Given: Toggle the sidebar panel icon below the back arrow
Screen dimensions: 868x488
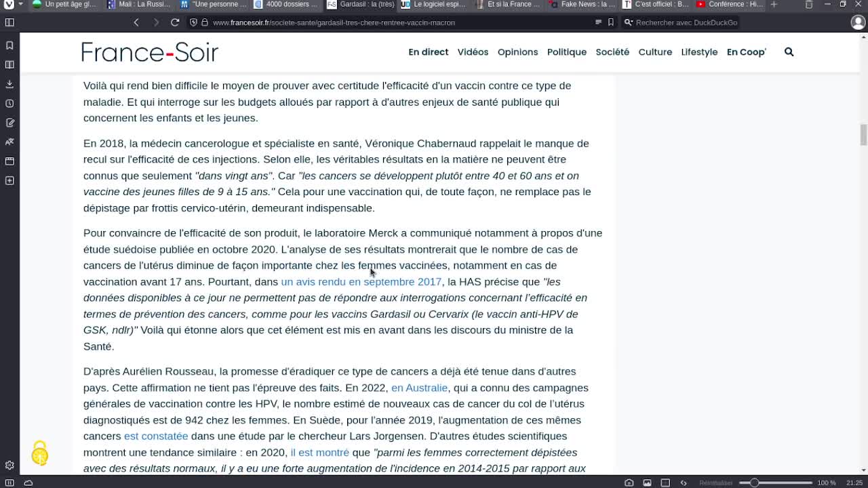Looking at the screenshot, I should click(x=9, y=22).
